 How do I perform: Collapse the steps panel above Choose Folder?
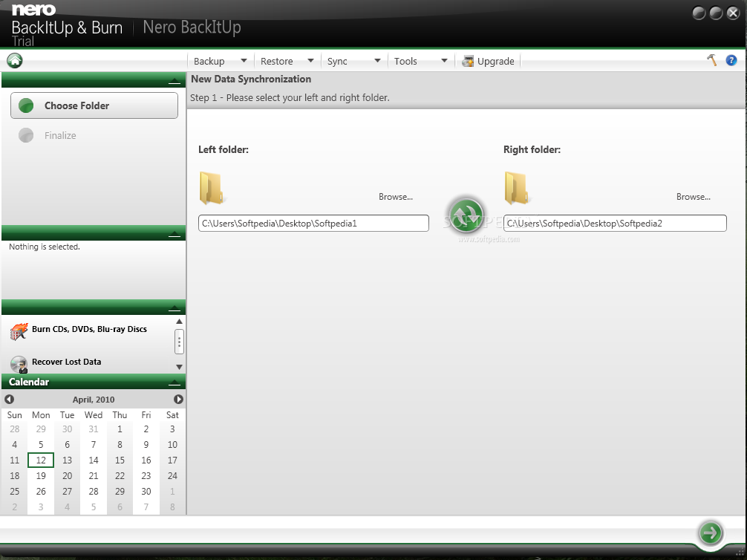coord(174,82)
